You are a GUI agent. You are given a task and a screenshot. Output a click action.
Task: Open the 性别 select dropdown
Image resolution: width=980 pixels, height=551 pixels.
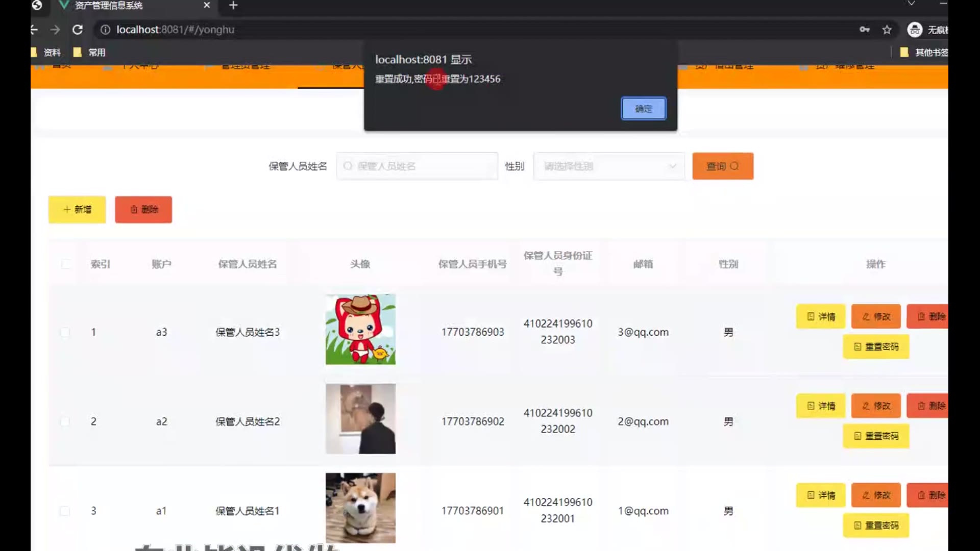click(609, 166)
